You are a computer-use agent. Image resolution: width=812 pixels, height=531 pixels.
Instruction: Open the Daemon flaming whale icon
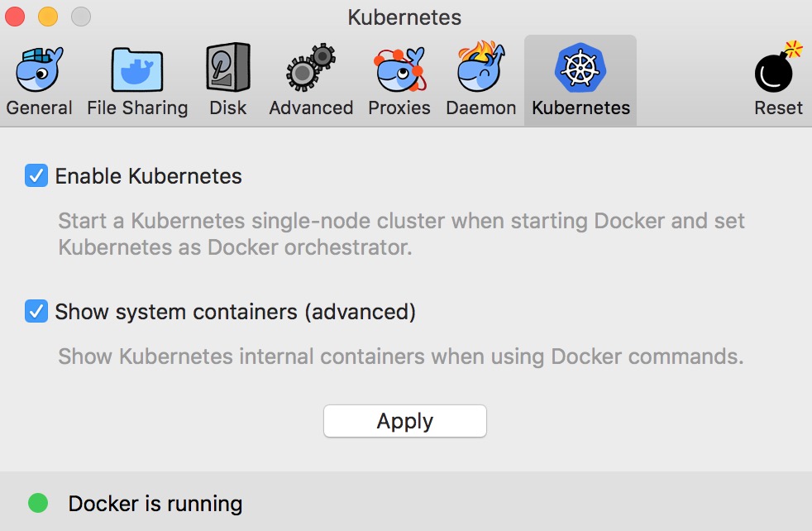(480, 69)
